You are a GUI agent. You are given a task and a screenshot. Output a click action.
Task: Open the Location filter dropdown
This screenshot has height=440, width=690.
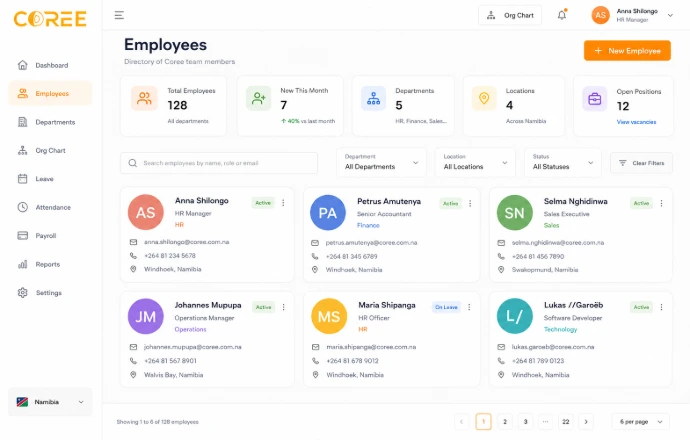475,163
